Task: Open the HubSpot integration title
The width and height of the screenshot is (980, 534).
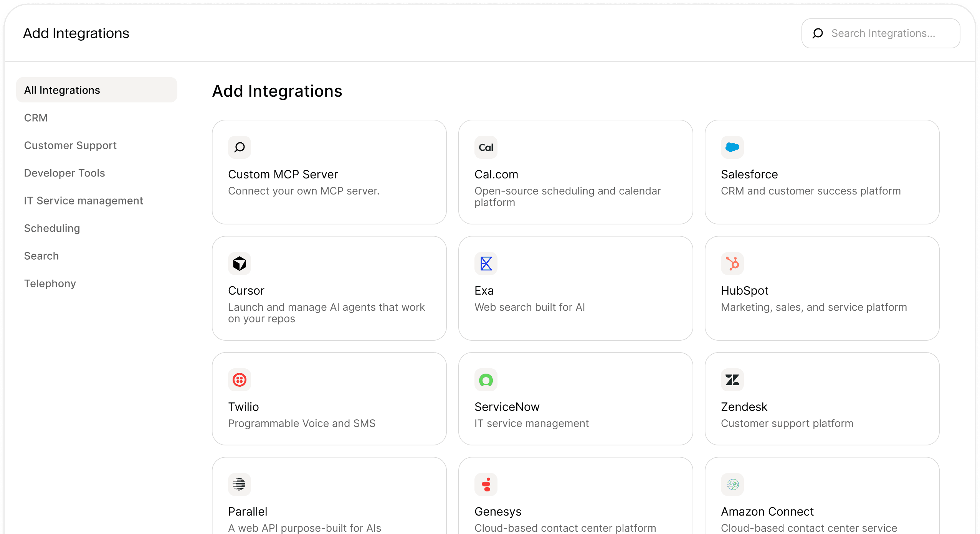Action: (x=745, y=291)
